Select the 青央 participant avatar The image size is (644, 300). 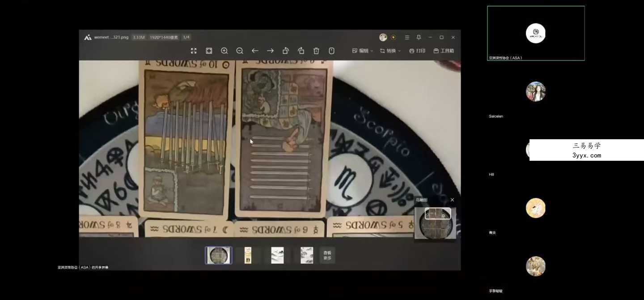click(536, 208)
